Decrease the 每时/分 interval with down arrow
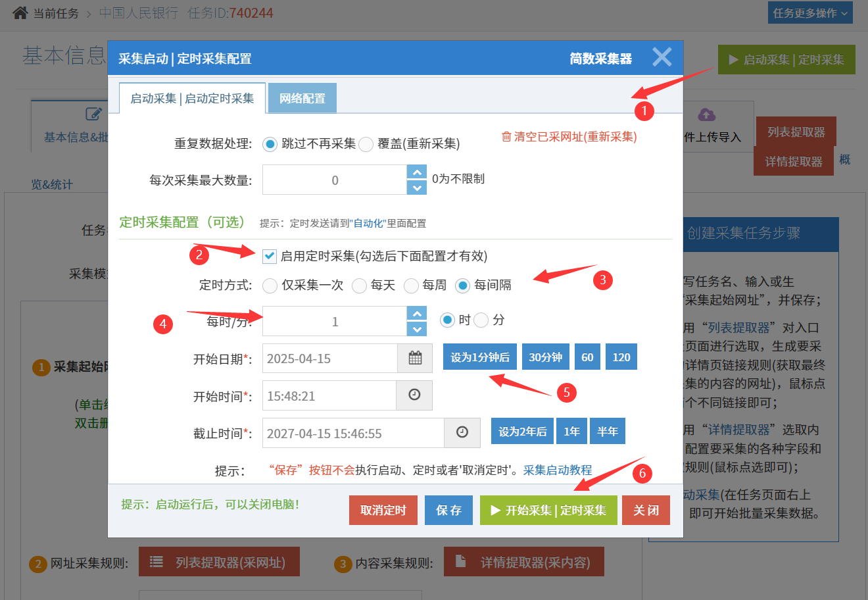The width and height of the screenshot is (868, 600). pyautogui.click(x=417, y=329)
